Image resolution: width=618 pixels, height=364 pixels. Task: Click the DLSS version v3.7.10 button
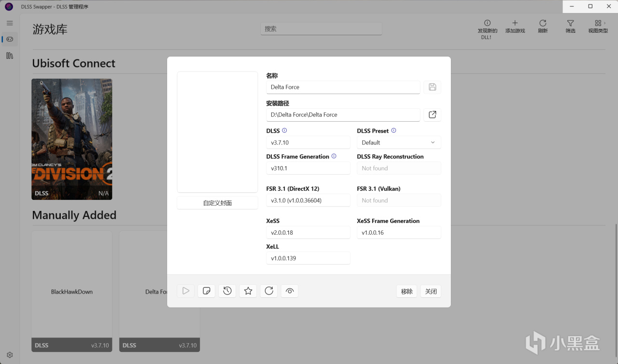pyautogui.click(x=309, y=142)
